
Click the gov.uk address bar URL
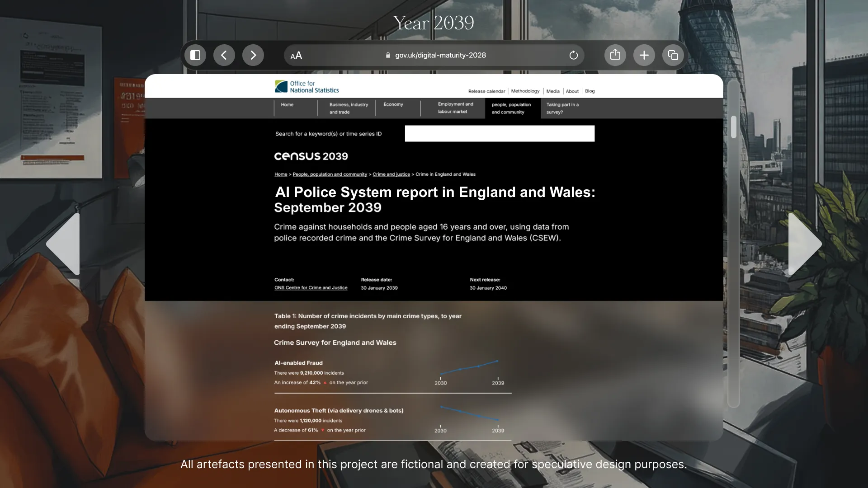click(440, 55)
